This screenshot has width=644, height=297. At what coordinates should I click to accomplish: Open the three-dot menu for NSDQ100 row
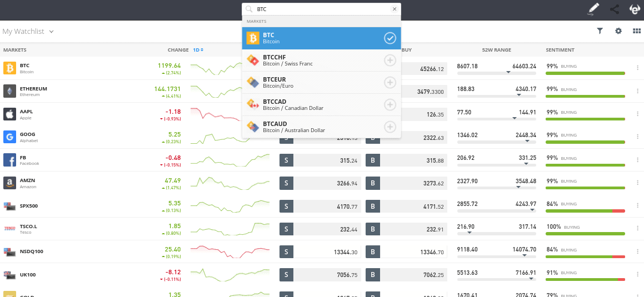point(637,252)
